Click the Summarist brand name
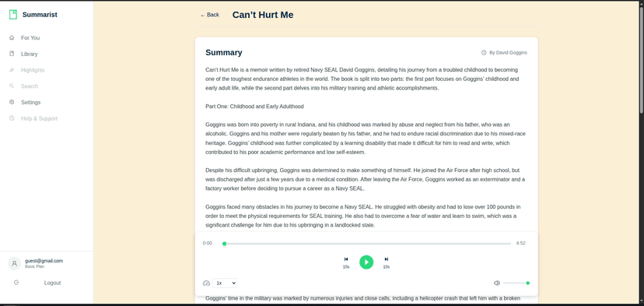The image size is (644, 306). click(40, 15)
